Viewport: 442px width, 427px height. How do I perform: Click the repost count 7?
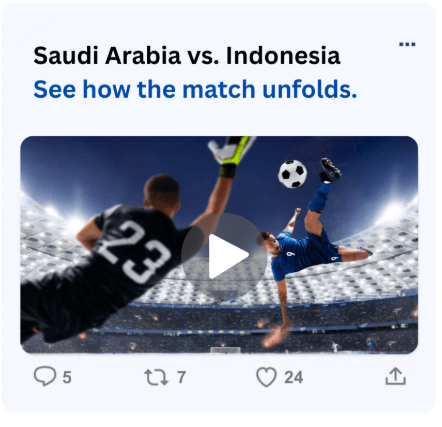pos(181,377)
